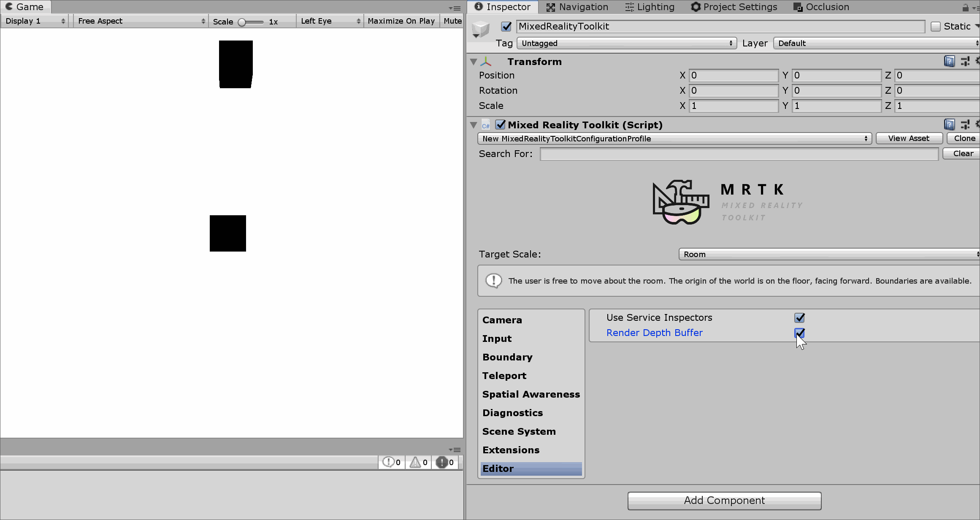980x520 pixels.
Task: Enable the MixedRealityToolkit GameObject checkbox
Action: point(507,26)
